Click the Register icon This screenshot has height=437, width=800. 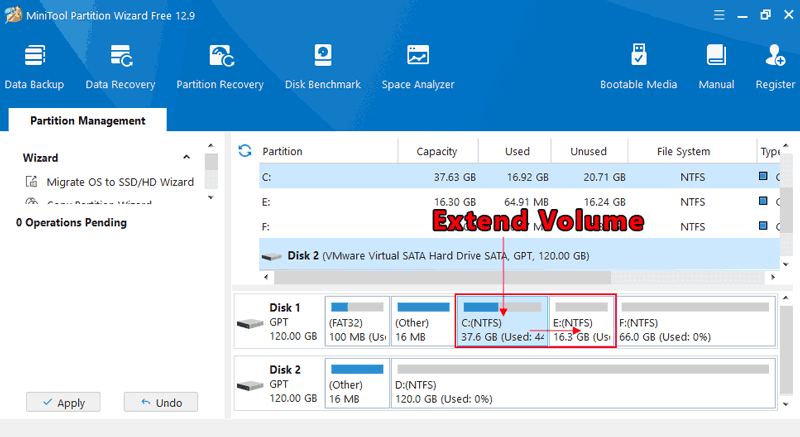[x=775, y=66]
